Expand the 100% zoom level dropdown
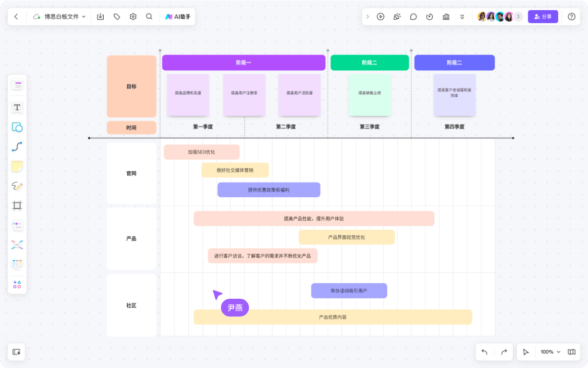Image resolution: width=588 pixels, height=368 pixels. click(550, 352)
